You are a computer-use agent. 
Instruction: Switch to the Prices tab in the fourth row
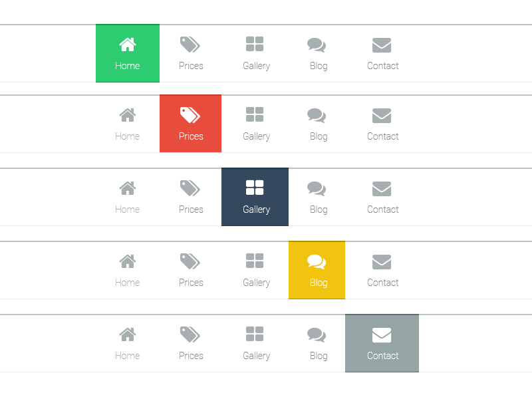point(190,270)
